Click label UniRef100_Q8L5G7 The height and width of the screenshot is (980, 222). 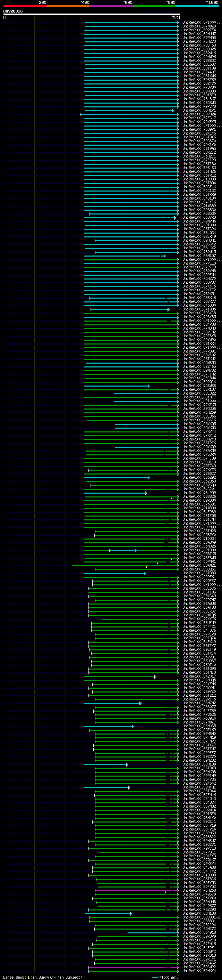[199, 64]
